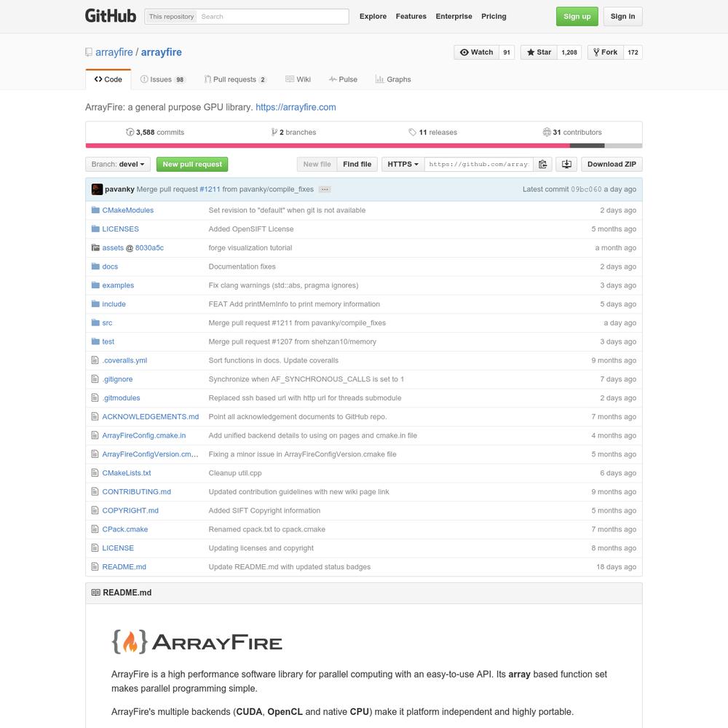The height and width of the screenshot is (728, 728).
Task: Click the .gitmodules file icon
Action: pyautogui.click(x=95, y=398)
